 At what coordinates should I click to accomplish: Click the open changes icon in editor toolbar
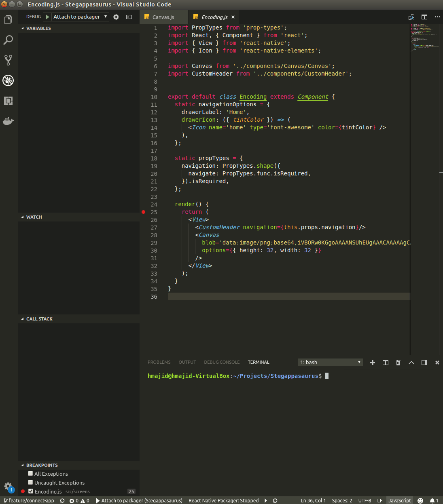coord(411,17)
